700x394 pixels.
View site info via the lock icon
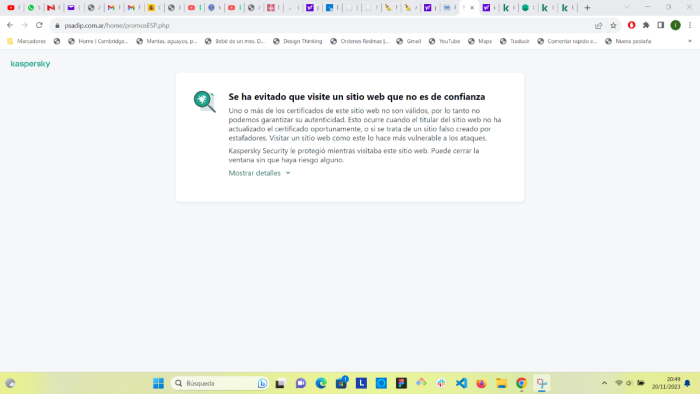click(57, 25)
